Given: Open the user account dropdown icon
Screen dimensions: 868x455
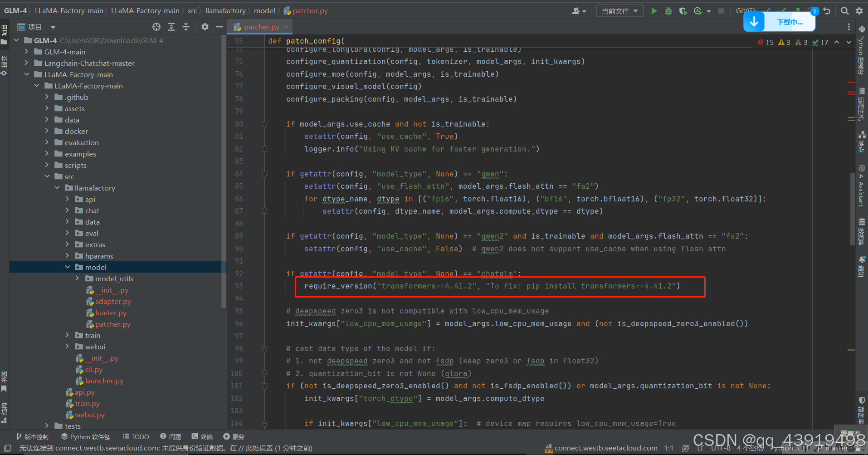Looking at the screenshot, I should (x=579, y=11).
